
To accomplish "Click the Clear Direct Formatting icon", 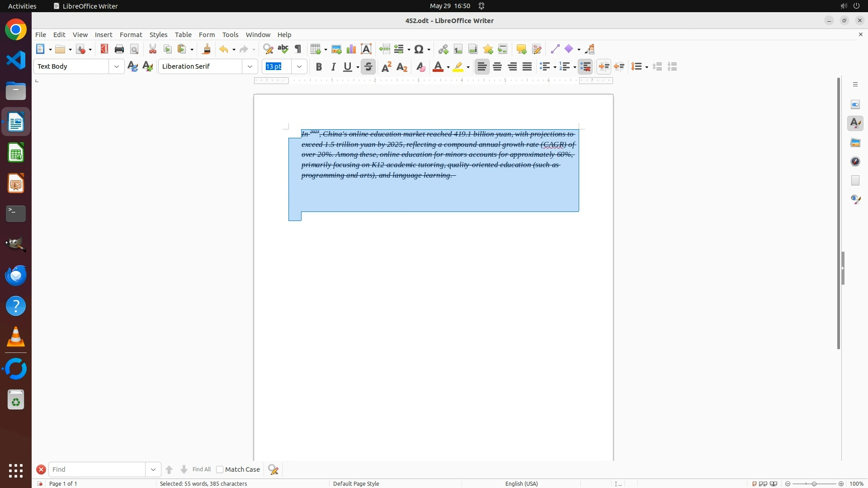I will (x=420, y=67).
